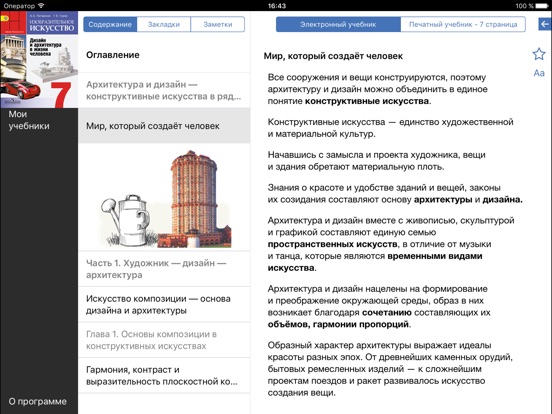552x414 pixels.
Task: Click bold term конструктивные искусства
Action: [x=367, y=101]
